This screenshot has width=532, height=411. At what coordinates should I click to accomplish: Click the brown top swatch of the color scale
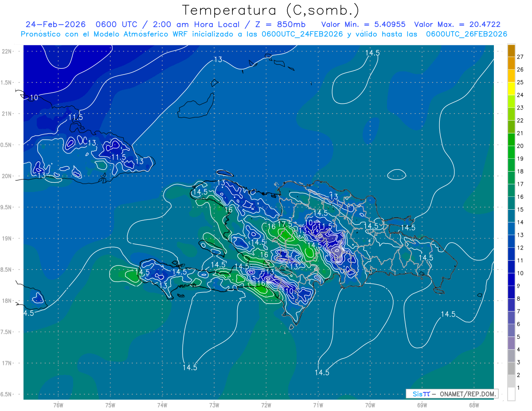tap(511, 51)
